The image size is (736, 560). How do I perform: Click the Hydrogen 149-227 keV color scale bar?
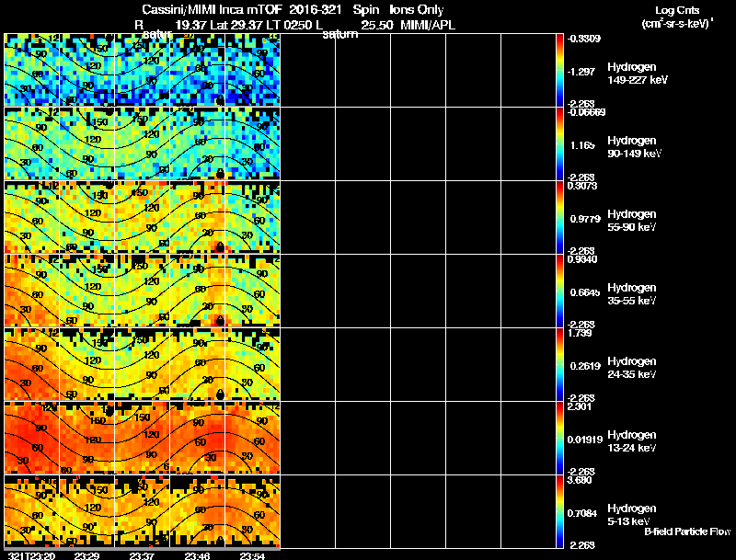point(559,70)
